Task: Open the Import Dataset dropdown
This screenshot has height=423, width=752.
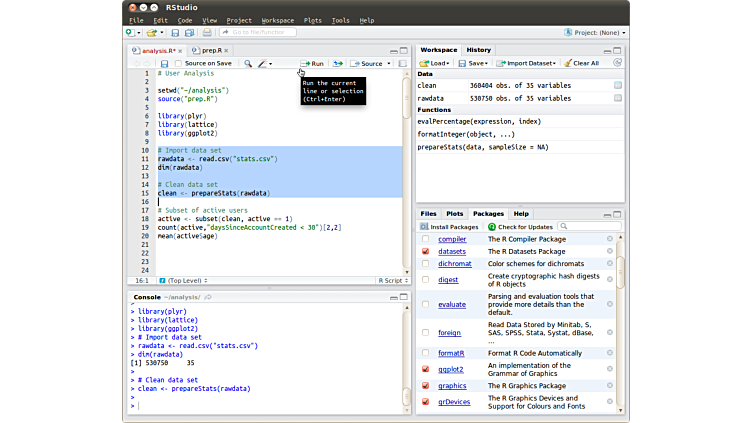Action: 527,63
